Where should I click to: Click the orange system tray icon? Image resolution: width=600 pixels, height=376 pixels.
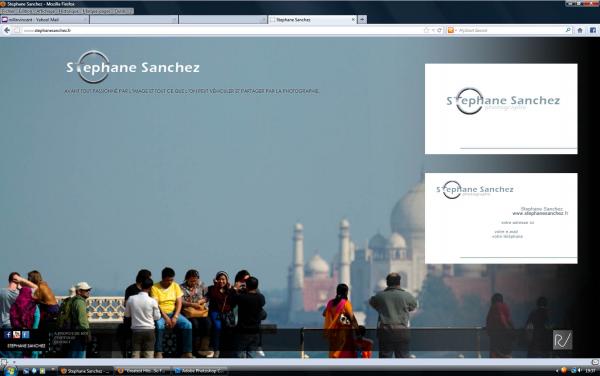[564, 370]
